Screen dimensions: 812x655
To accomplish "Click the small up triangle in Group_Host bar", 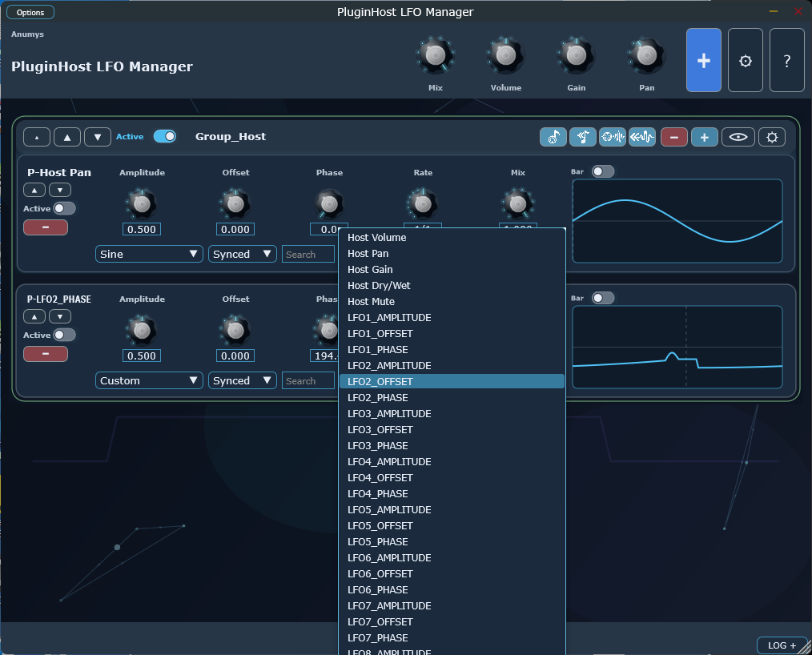I will pyautogui.click(x=37, y=137).
